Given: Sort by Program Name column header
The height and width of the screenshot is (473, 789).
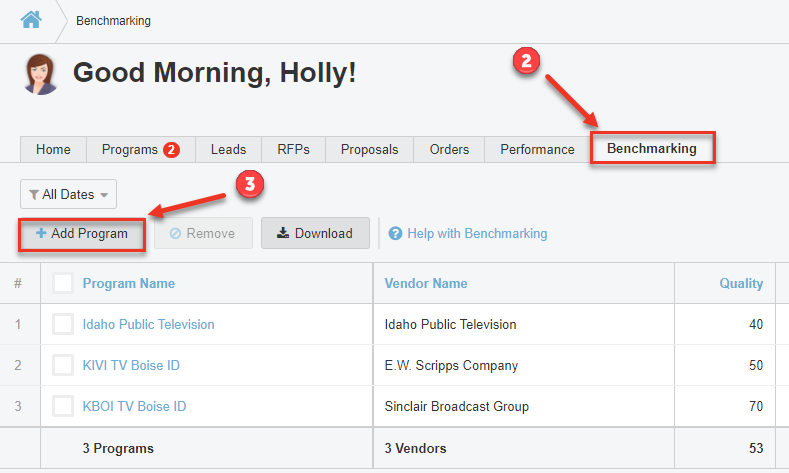Looking at the screenshot, I should tap(128, 283).
